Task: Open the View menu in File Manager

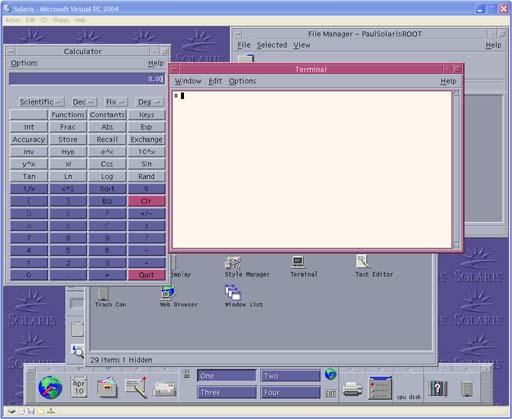Action: tap(302, 45)
